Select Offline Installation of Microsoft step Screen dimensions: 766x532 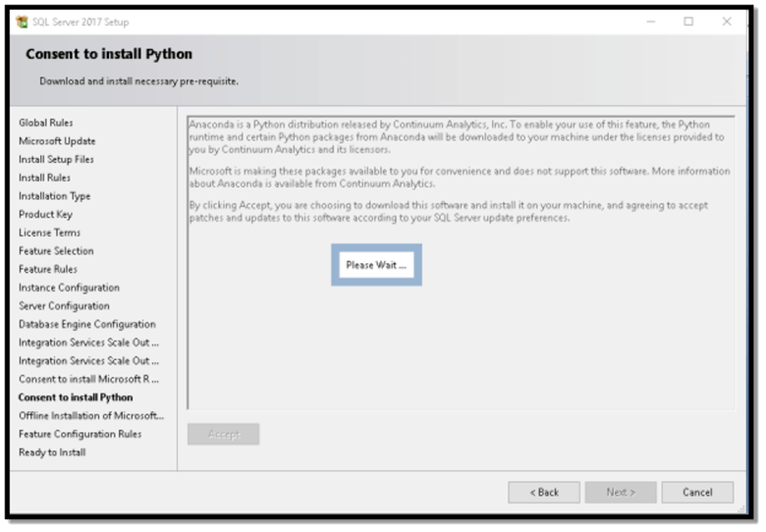(91, 416)
